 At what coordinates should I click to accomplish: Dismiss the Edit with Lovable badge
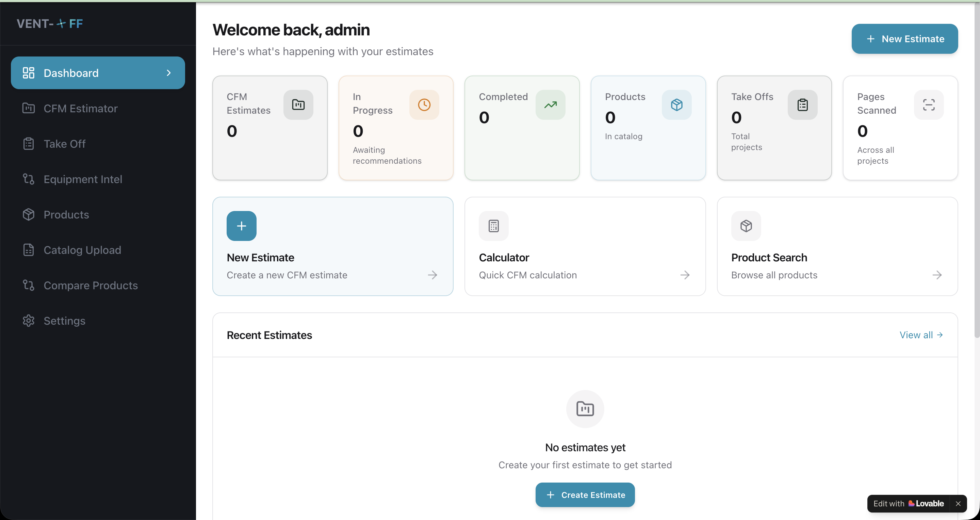tap(958, 504)
